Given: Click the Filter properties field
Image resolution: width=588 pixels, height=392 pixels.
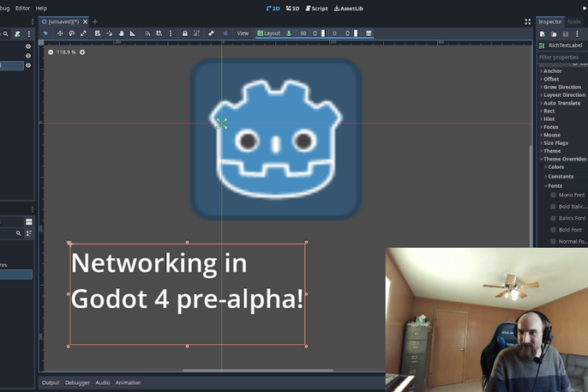Looking at the screenshot, I should (562, 57).
